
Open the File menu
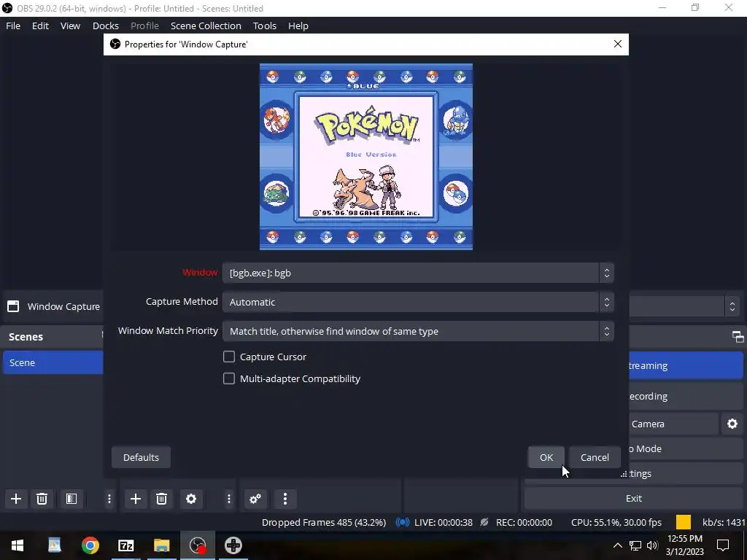(13, 26)
